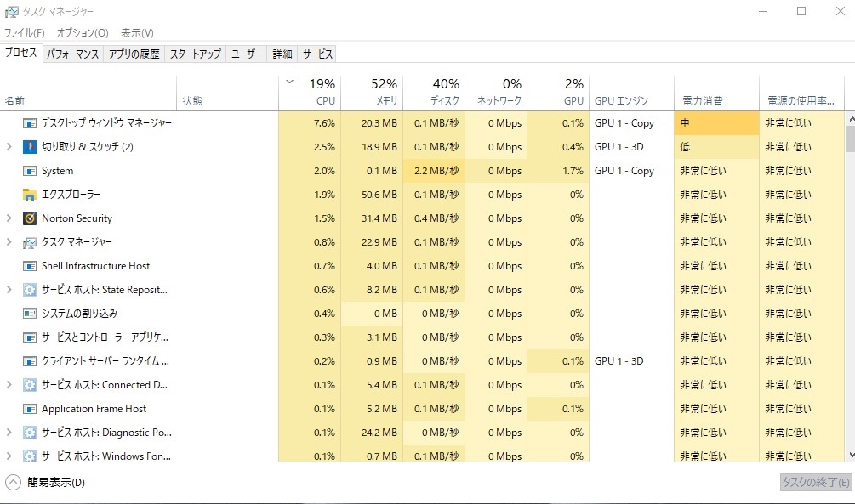Click the デスクトップ ウィンドウ マネージャー process icon
Image resolution: width=855 pixels, height=504 pixels.
(30, 123)
